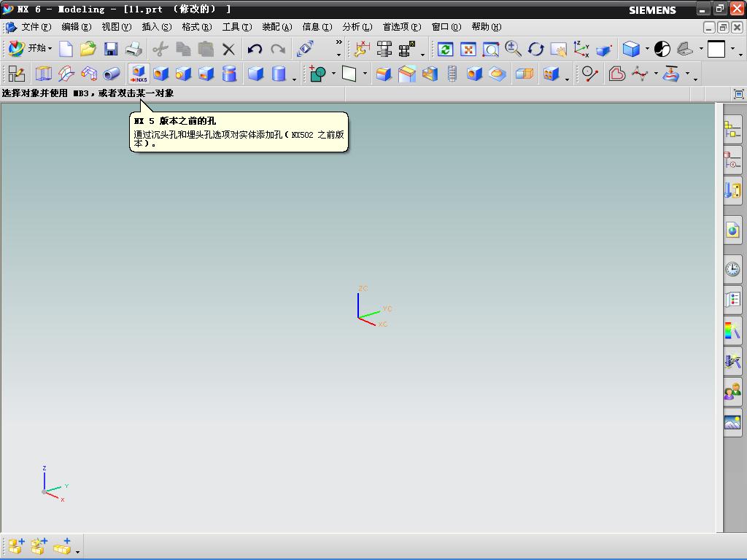
Task: Click the Print icon
Action: click(x=134, y=49)
